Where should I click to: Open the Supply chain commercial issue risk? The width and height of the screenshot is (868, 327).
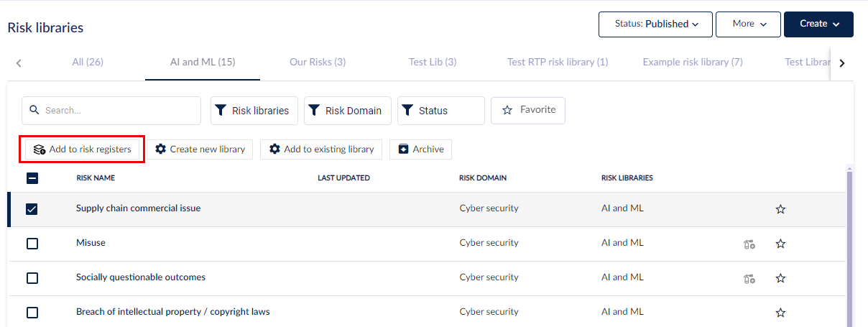pos(139,208)
